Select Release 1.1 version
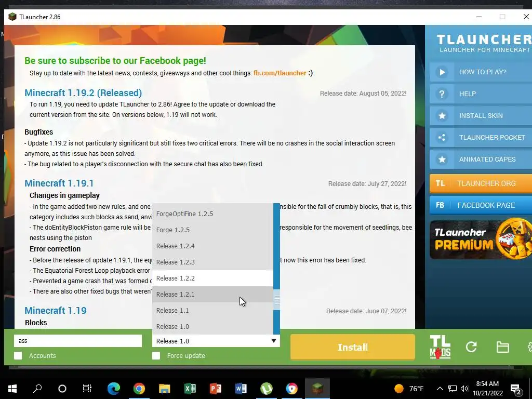Viewport: 532px width, 399px height. click(212, 311)
